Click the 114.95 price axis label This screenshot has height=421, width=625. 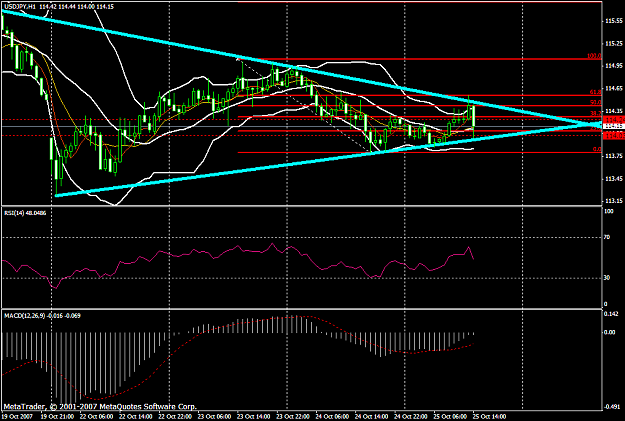[614, 66]
